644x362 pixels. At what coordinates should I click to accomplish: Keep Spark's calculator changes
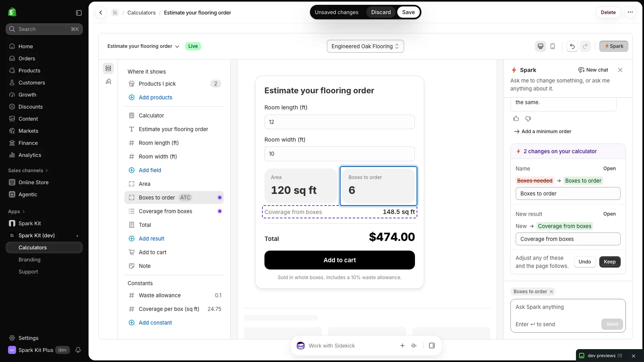coord(609,262)
